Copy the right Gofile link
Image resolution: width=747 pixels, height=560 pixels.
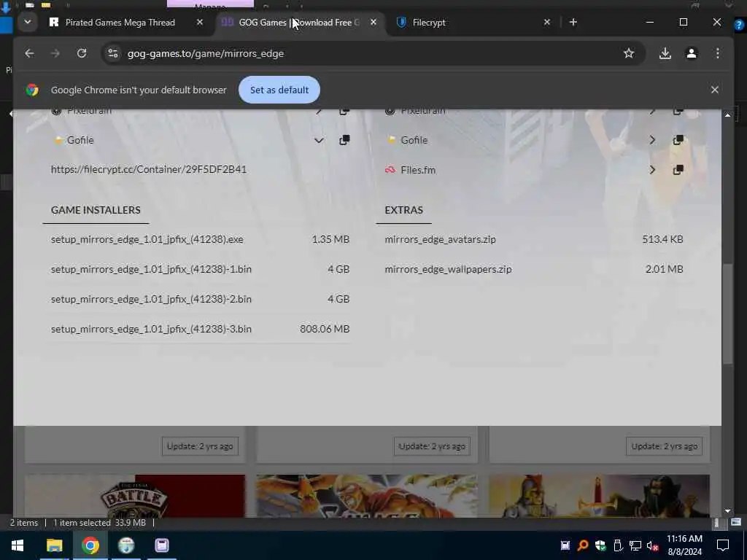(x=678, y=140)
